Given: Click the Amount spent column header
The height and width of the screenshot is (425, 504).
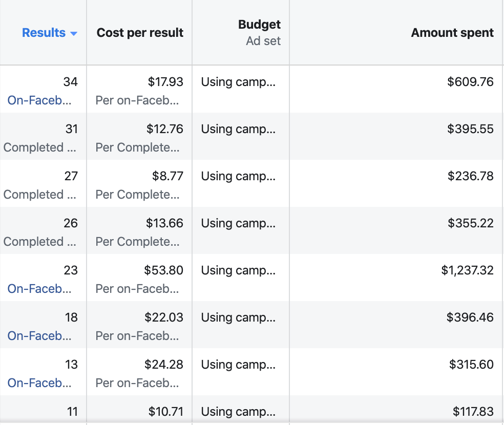Looking at the screenshot, I should click(452, 33).
